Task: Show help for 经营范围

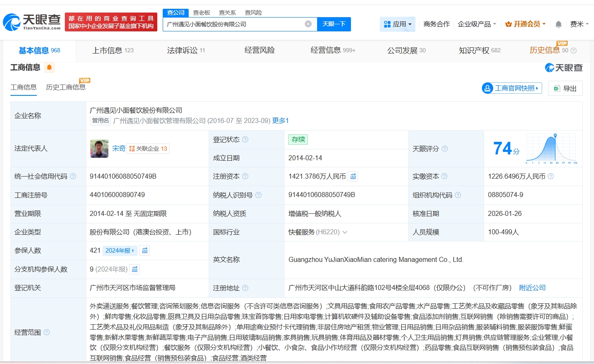Action: tap(46, 332)
